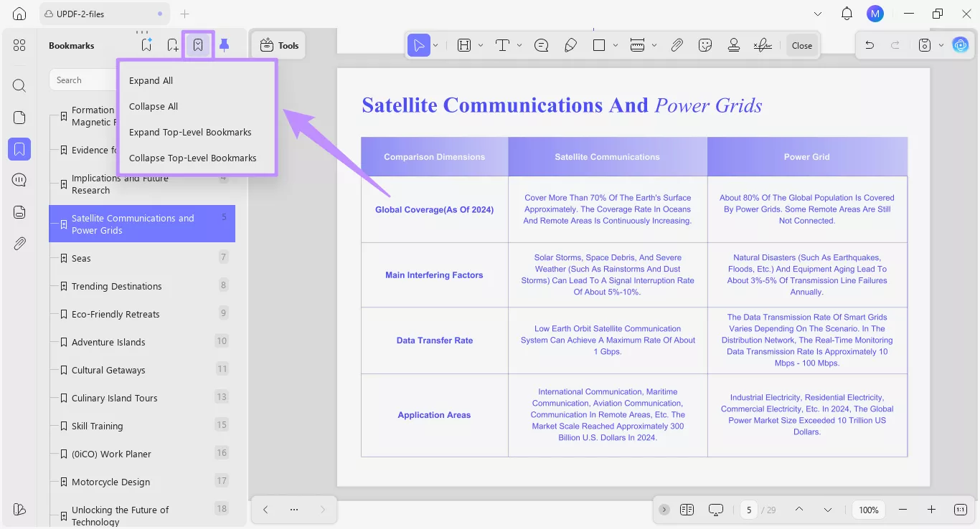Choose Expand Top-Level Bookmarks from the menu
980x529 pixels.
pyautogui.click(x=190, y=132)
